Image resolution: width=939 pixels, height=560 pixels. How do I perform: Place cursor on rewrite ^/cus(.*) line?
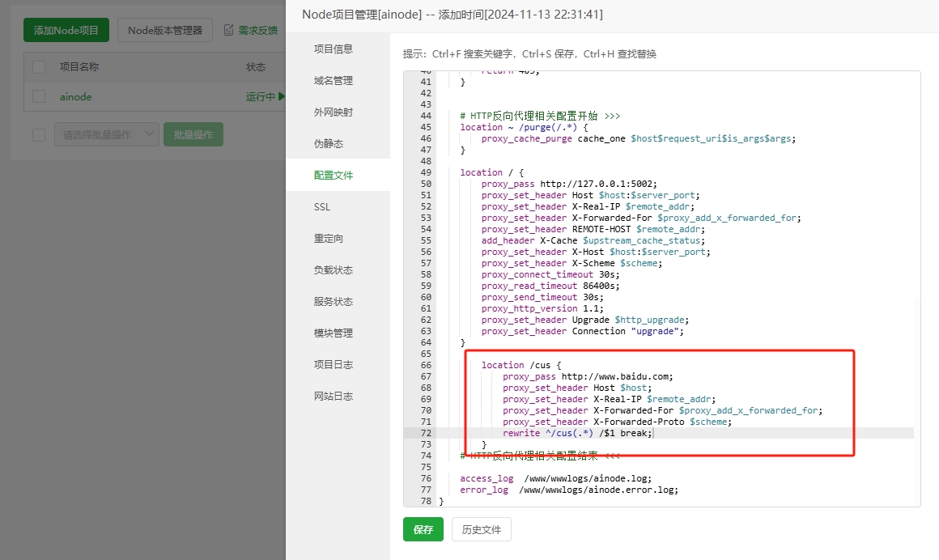pos(577,433)
